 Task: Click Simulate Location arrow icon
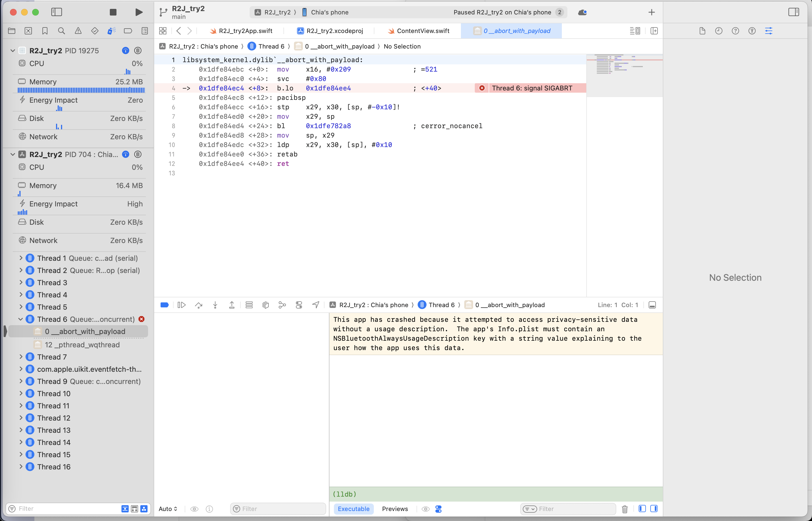point(316,305)
